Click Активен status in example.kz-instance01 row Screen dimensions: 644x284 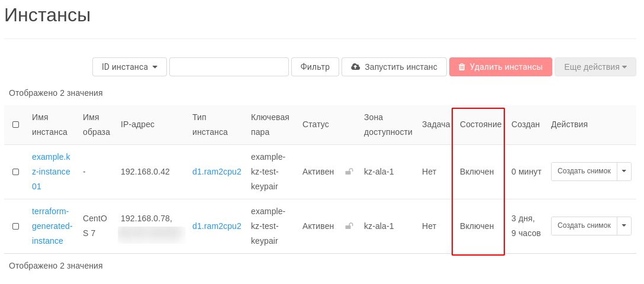tap(318, 172)
